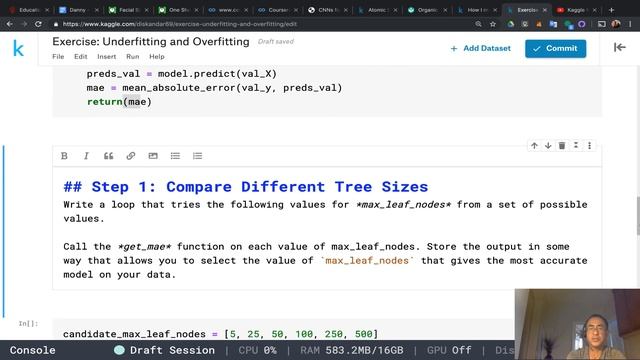Click the notebook title to rename
Viewport: 640px width, 360px height.
[151, 42]
